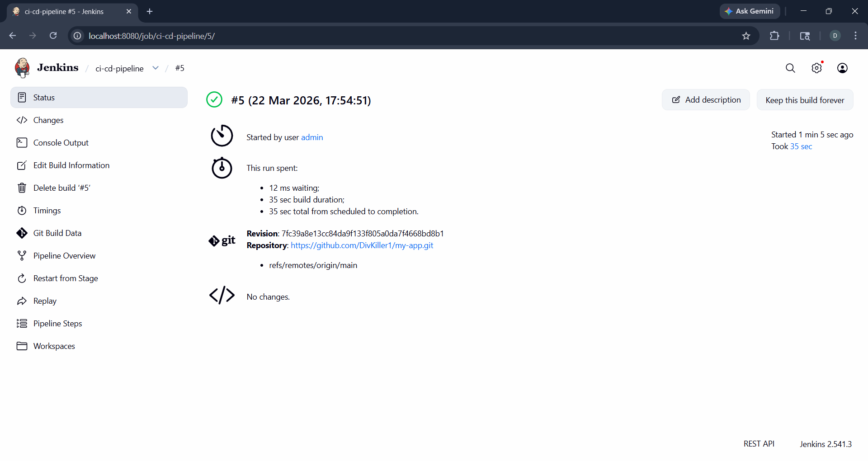Open browser extensions puzzle icon
The image size is (868, 461).
pyautogui.click(x=774, y=36)
